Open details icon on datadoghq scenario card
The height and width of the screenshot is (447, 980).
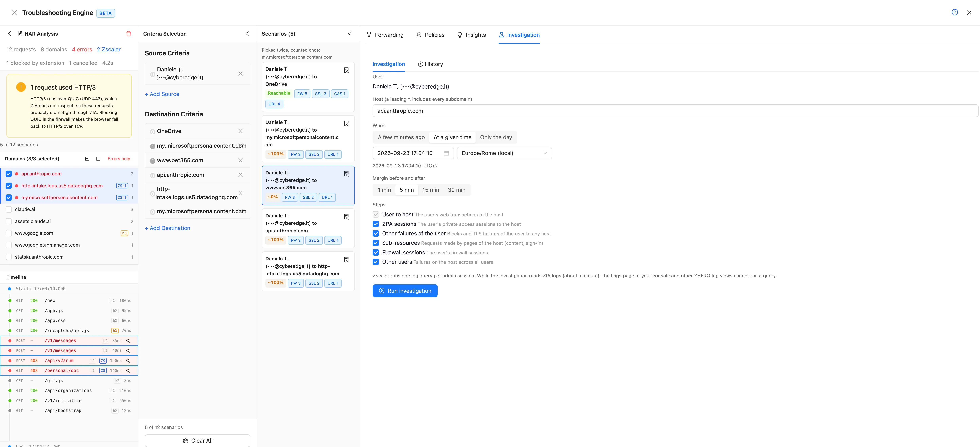346,260
